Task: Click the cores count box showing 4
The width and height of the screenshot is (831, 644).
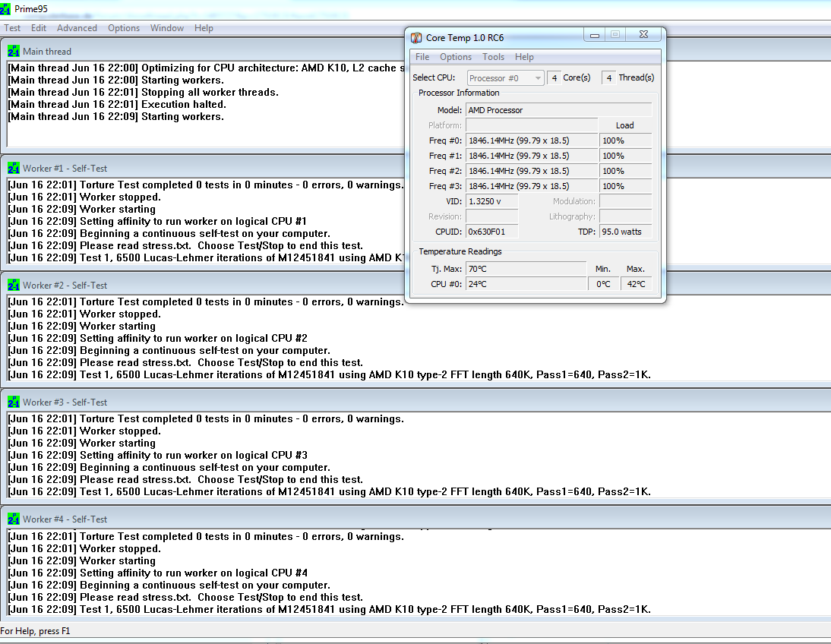Action: point(554,78)
